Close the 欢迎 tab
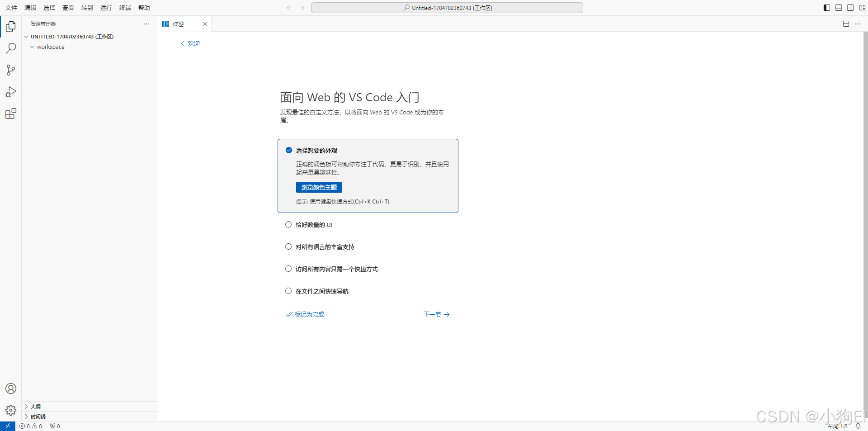The width and height of the screenshot is (868, 431). [205, 24]
